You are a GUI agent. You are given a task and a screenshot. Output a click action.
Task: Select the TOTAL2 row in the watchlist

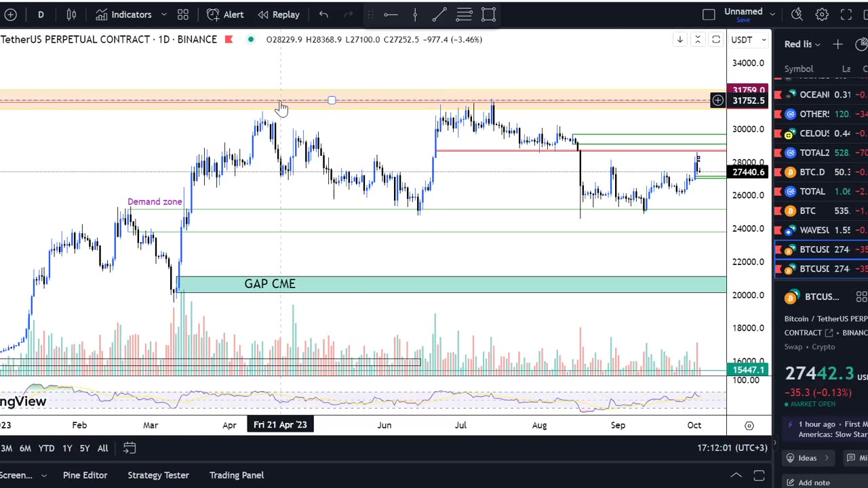pyautogui.click(x=821, y=152)
